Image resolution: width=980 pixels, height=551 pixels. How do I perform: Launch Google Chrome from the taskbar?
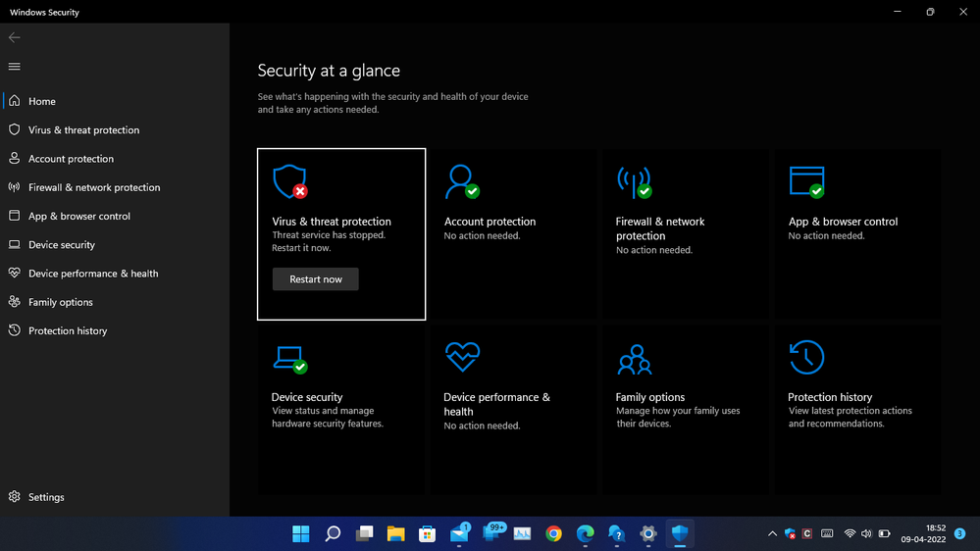[x=553, y=533]
